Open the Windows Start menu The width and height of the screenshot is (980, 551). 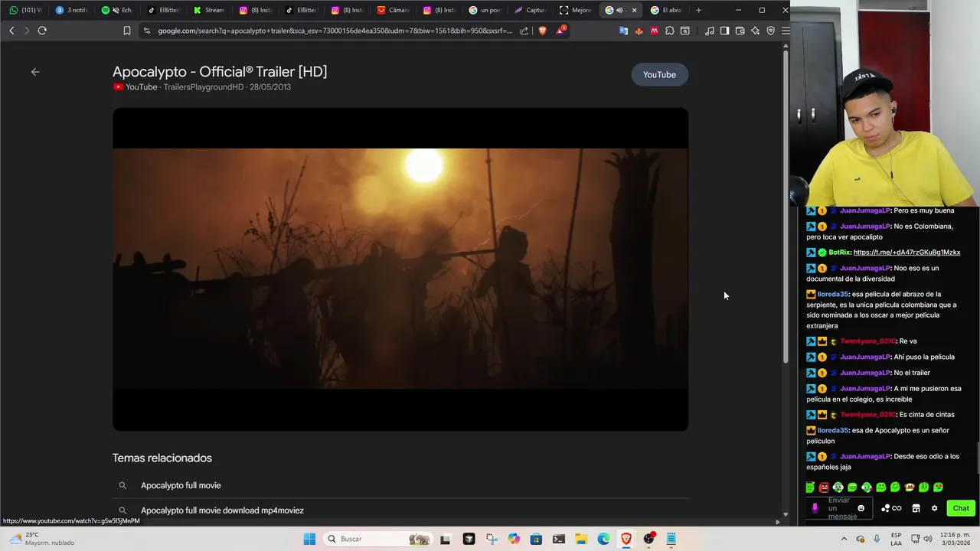(309, 539)
